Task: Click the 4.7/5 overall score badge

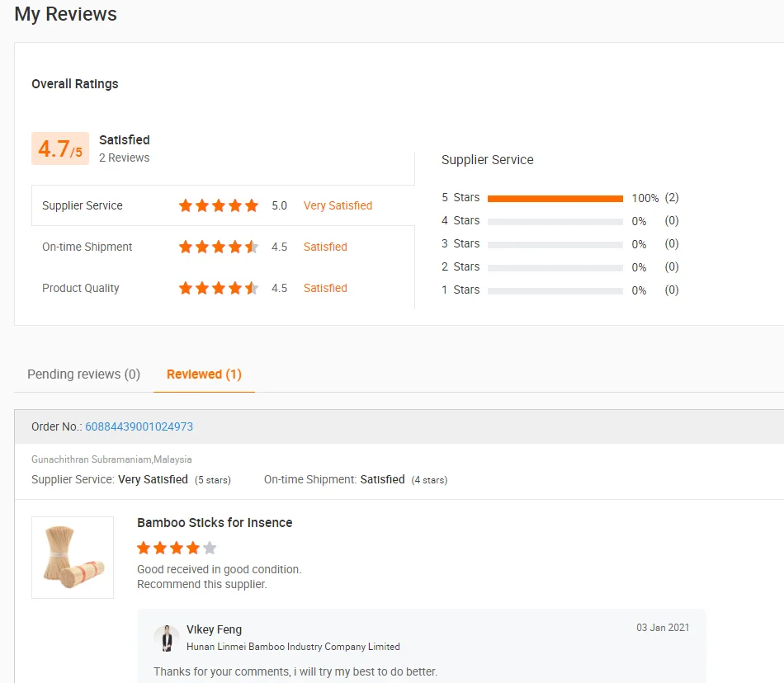Action: pyautogui.click(x=60, y=148)
